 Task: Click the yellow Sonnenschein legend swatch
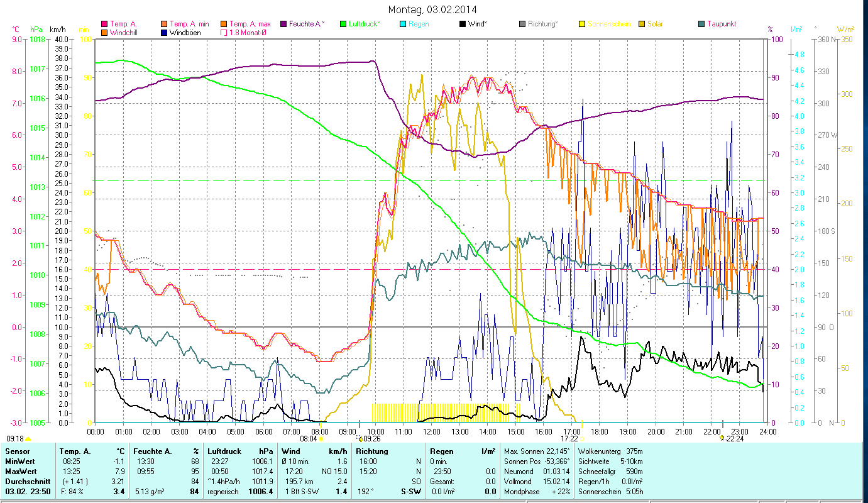581,24
